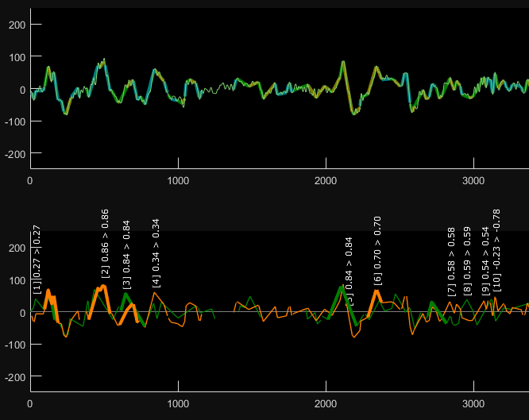Select the thick orange peak below marker [2]
The image size is (529, 420).
(102, 287)
